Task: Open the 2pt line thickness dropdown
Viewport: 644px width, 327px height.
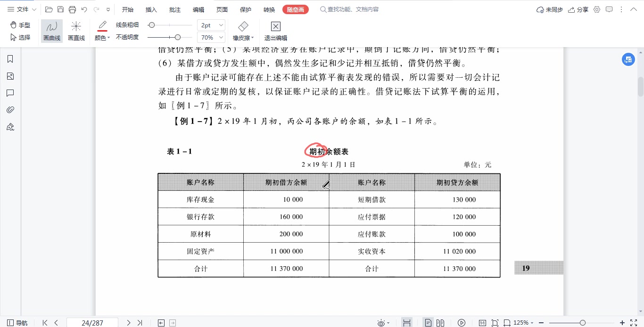Action: click(211, 25)
